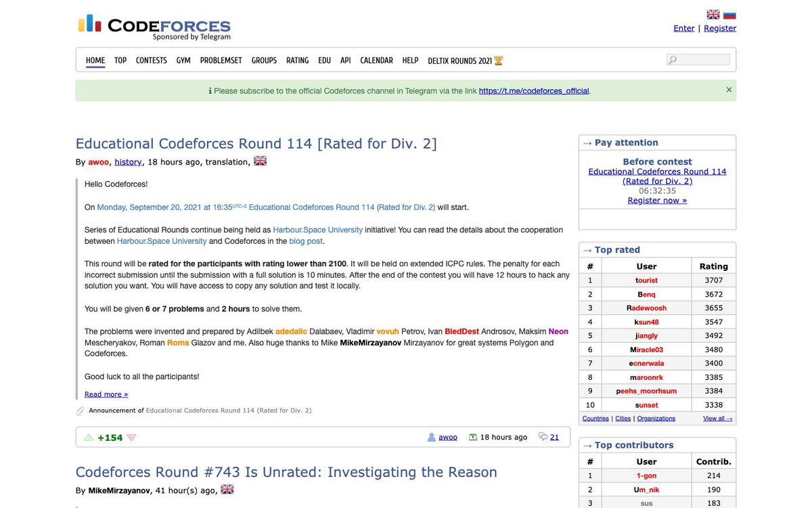Upvote the Educational Round 114 post
This screenshot has height=508, width=812.
pos(89,438)
